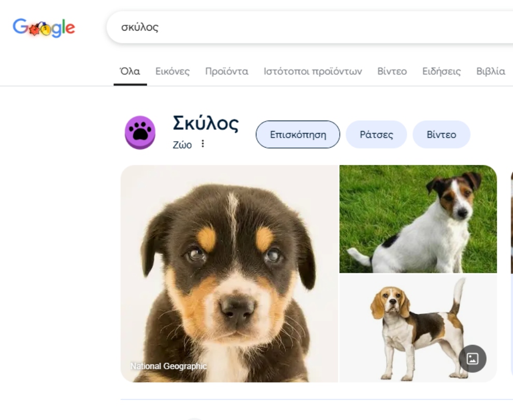Select the Ιστότοποι προϊόντων tab
Image resolution: width=513 pixels, height=420 pixels.
click(313, 71)
